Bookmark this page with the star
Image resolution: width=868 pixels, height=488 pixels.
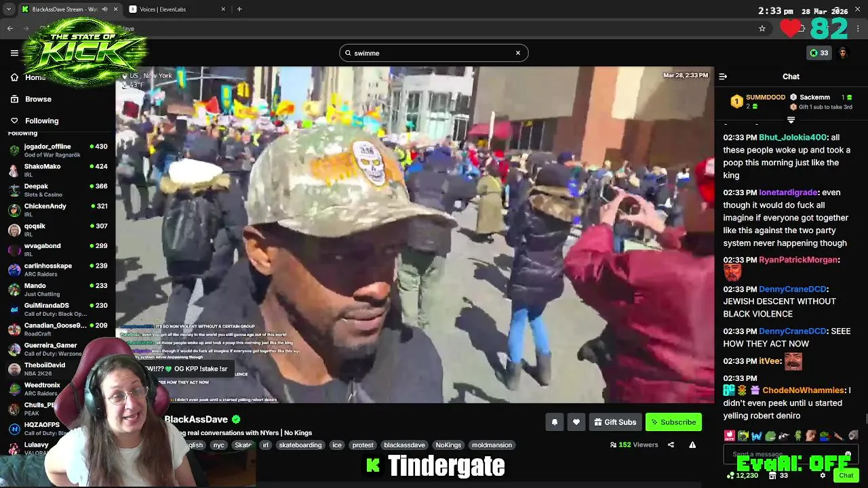click(x=762, y=28)
